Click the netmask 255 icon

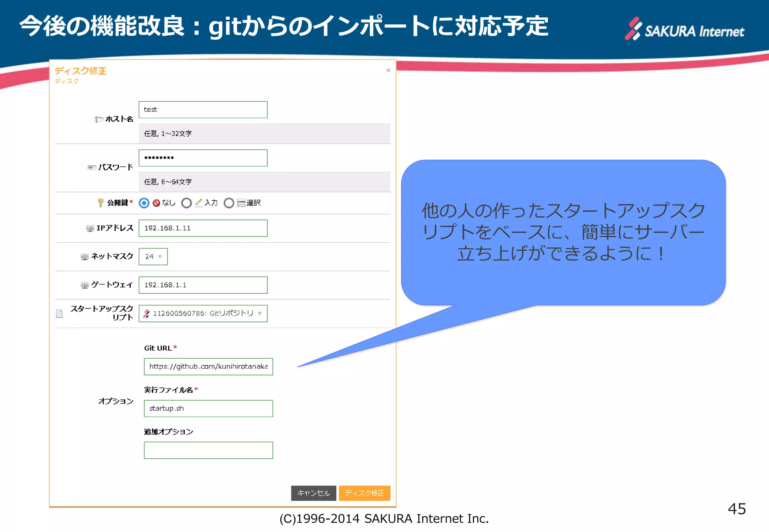(x=84, y=257)
